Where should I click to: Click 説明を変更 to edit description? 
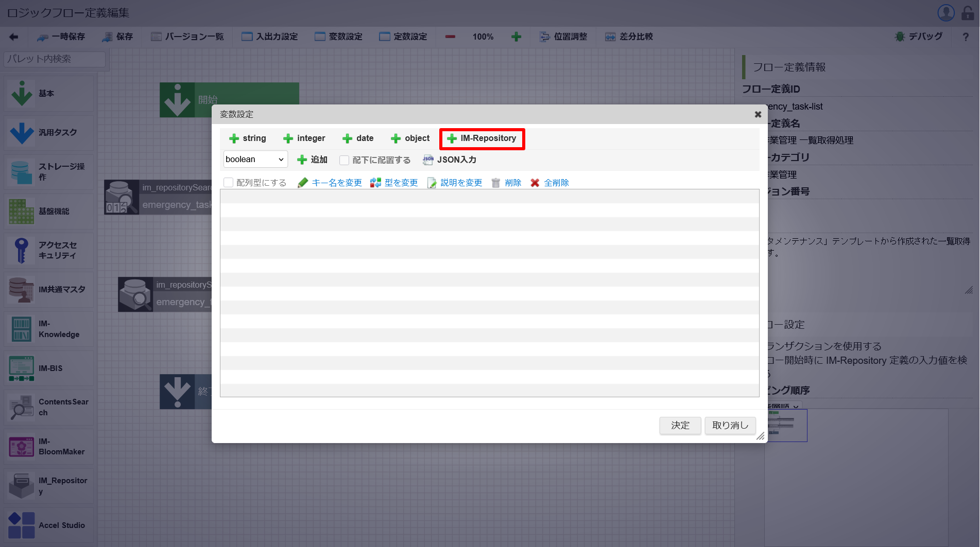455,183
